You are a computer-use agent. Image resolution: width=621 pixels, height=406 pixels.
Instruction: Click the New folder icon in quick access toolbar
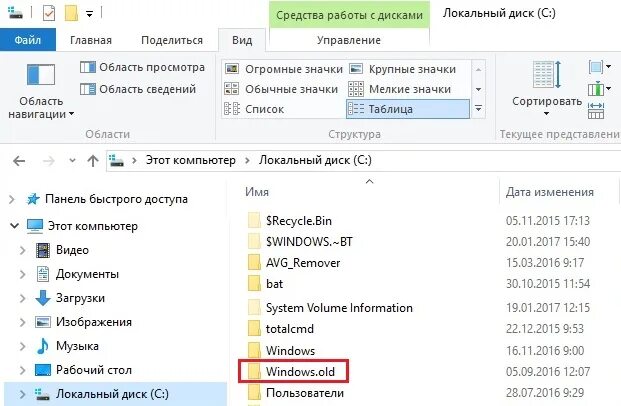(x=71, y=13)
